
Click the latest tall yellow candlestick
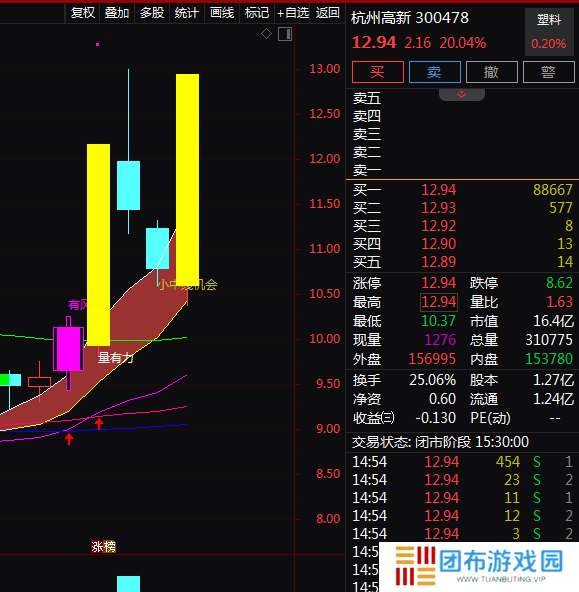pyautogui.click(x=188, y=179)
